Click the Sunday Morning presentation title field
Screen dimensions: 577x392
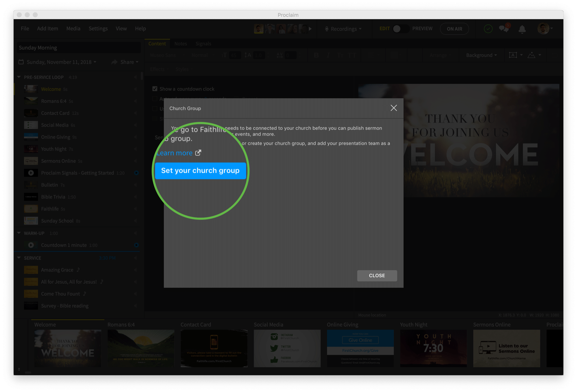pyautogui.click(x=78, y=48)
